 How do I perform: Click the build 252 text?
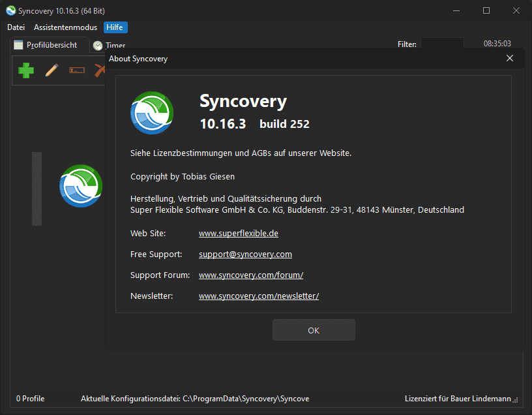(284, 124)
